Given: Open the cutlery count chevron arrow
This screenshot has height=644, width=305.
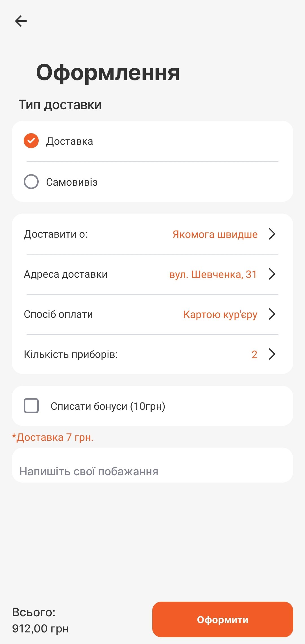Looking at the screenshot, I should 272,354.
